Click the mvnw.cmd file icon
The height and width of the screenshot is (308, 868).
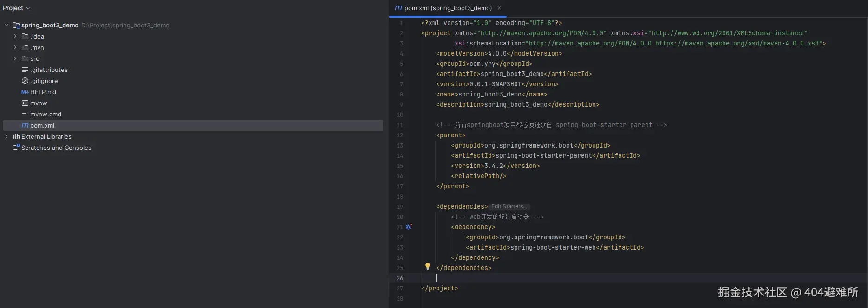coord(25,114)
